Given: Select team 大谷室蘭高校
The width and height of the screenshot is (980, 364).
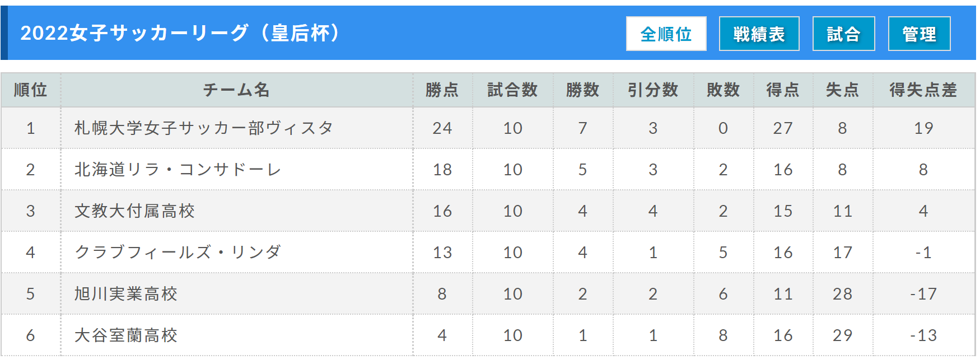Looking at the screenshot, I should 126,335.
